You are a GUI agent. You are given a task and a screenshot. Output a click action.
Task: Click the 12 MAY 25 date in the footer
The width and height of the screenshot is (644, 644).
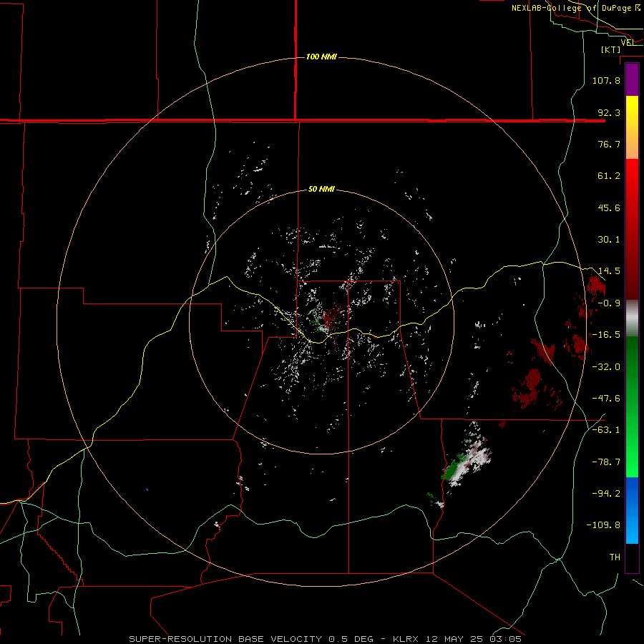(x=454, y=639)
